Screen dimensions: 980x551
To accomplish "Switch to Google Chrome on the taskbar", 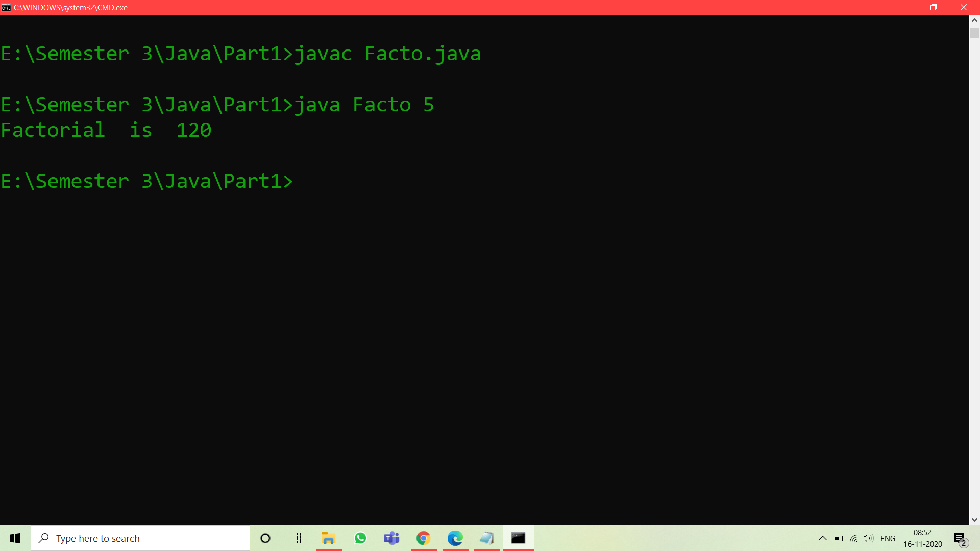I will pyautogui.click(x=424, y=538).
